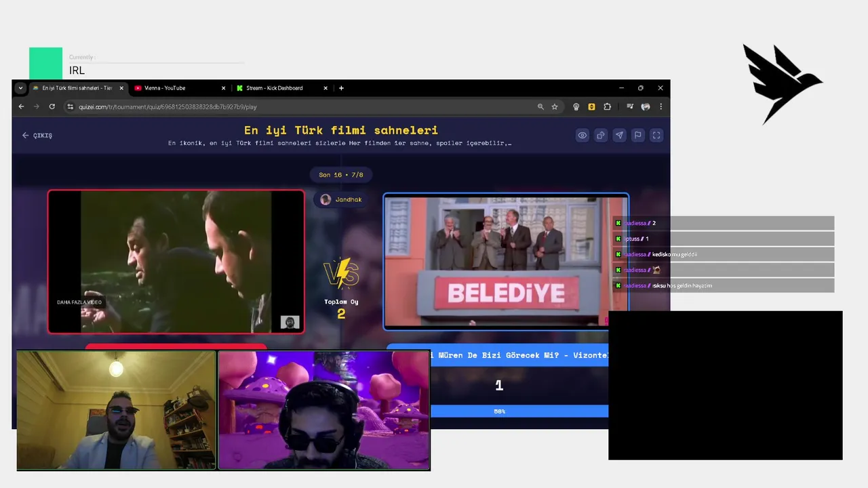This screenshot has width=868, height=488.
Task: Open the Extensions puzzle menu
Action: click(x=607, y=106)
